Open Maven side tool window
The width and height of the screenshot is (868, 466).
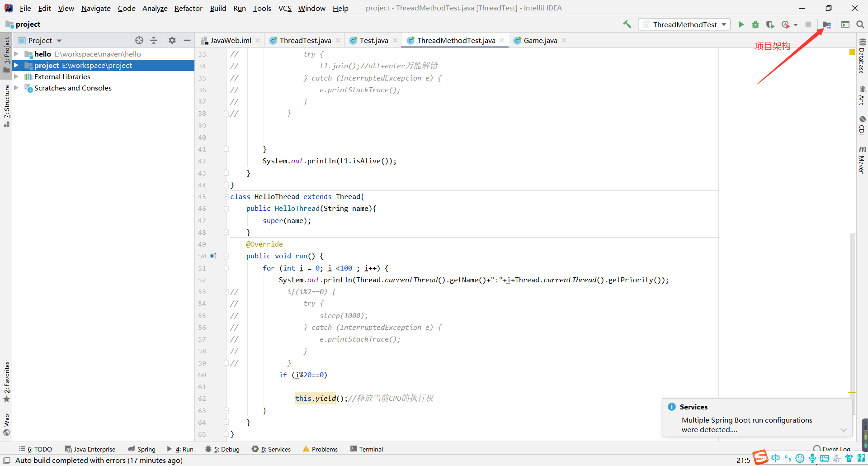pos(862,160)
